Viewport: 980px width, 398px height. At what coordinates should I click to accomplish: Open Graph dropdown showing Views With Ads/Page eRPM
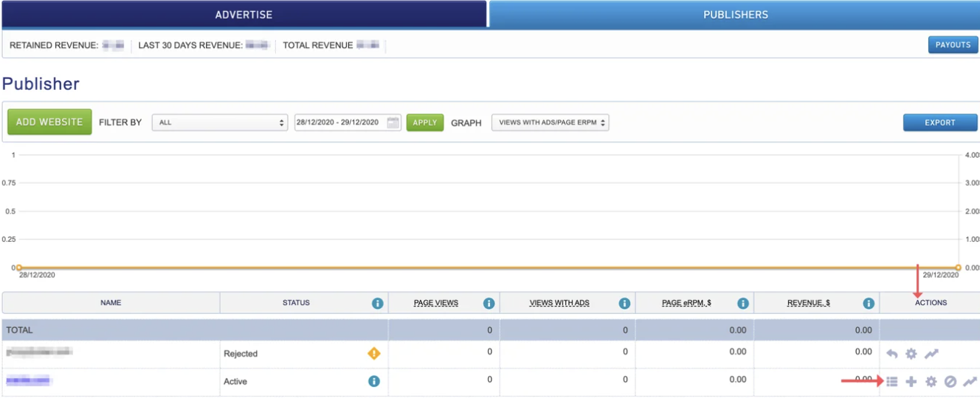[551, 122]
